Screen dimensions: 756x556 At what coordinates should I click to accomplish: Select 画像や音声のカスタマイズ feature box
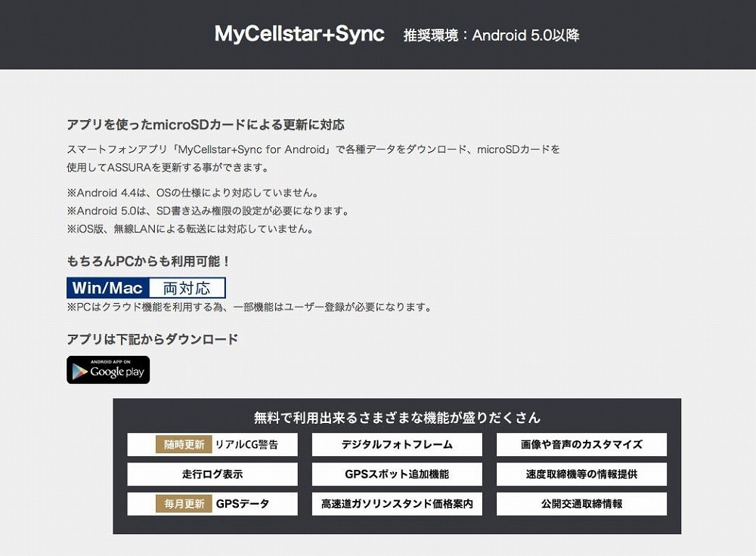[x=581, y=444]
